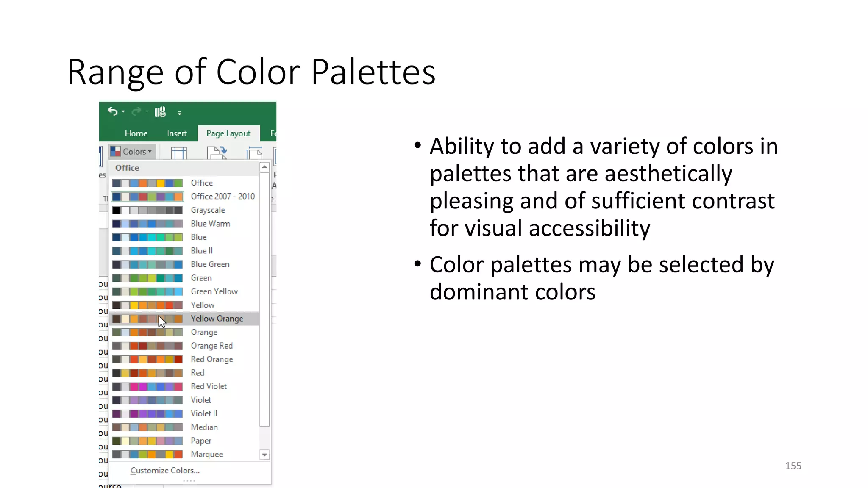
Task: Click the theme Colors swatch icon
Action: pos(115,151)
